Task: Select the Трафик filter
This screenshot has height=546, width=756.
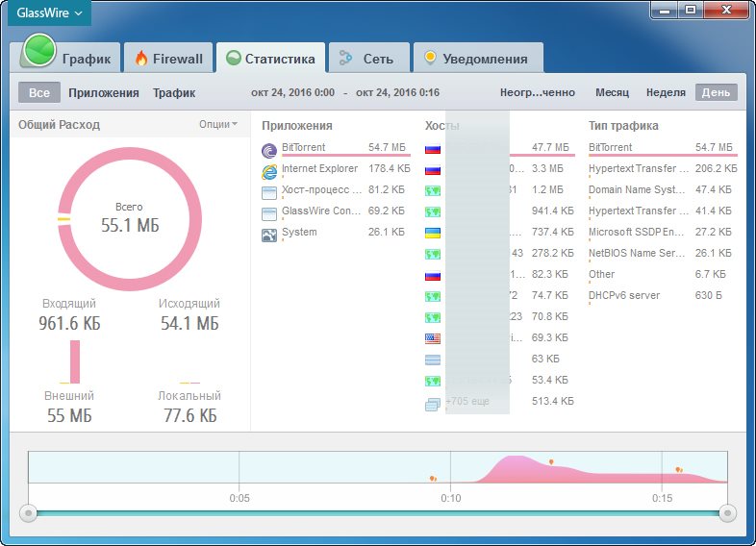Action: pyautogui.click(x=174, y=92)
